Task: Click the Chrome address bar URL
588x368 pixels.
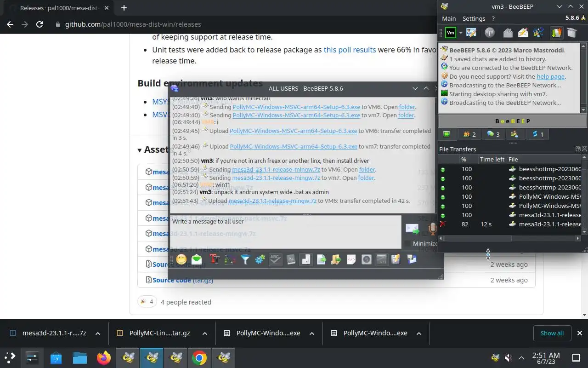Action: point(133,24)
